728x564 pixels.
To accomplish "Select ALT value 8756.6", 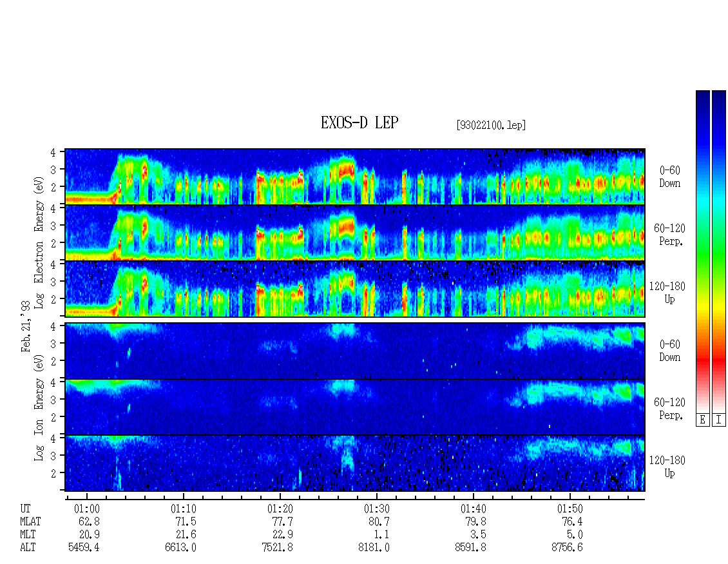I will tap(567, 548).
